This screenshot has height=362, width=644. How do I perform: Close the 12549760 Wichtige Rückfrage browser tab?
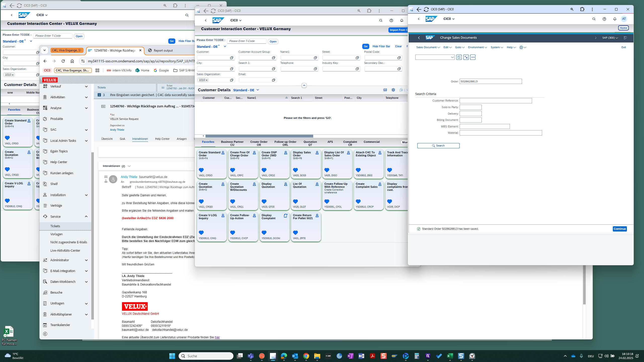140,51
